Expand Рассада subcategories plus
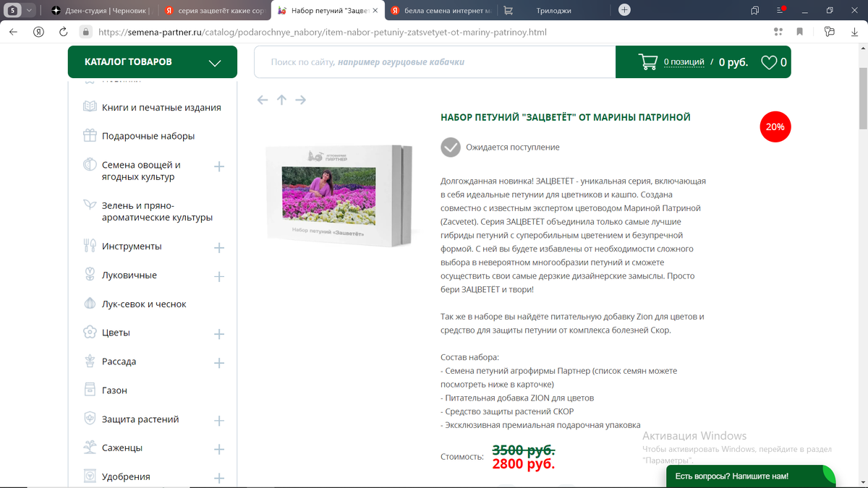The height and width of the screenshot is (488, 868). click(x=219, y=364)
